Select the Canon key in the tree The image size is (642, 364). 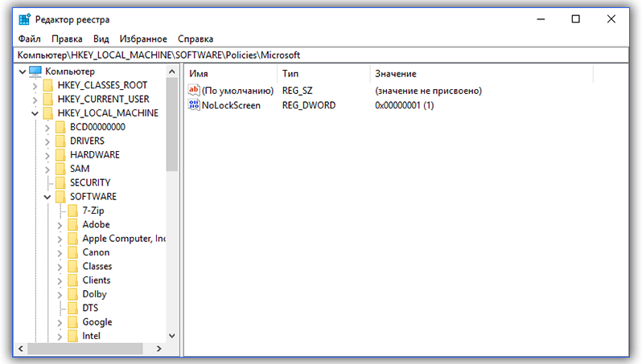click(96, 252)
